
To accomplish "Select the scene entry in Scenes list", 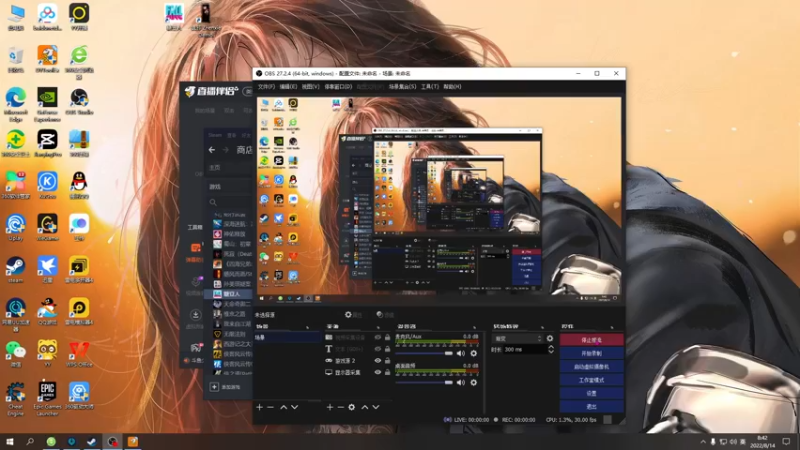I will [287, 337].
